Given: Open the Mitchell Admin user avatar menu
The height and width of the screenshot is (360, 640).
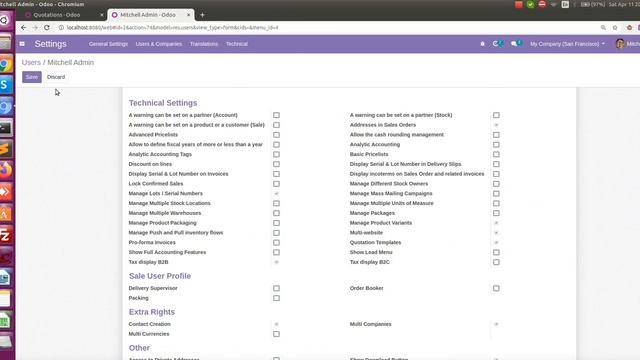Looking at the screenshot, I should click(627, 44).
